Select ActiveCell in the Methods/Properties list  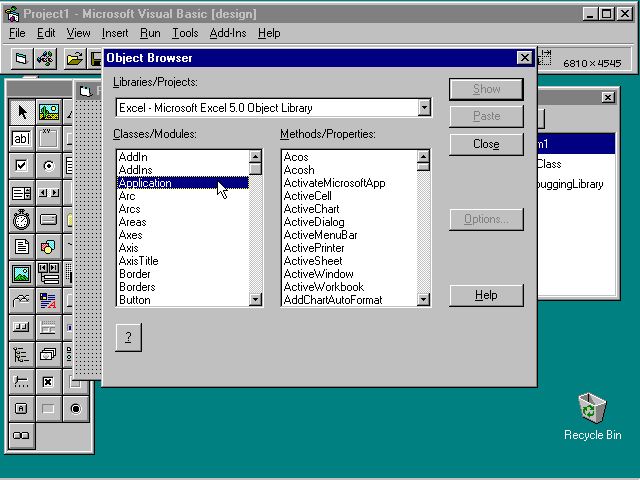[x=307, y=196]
